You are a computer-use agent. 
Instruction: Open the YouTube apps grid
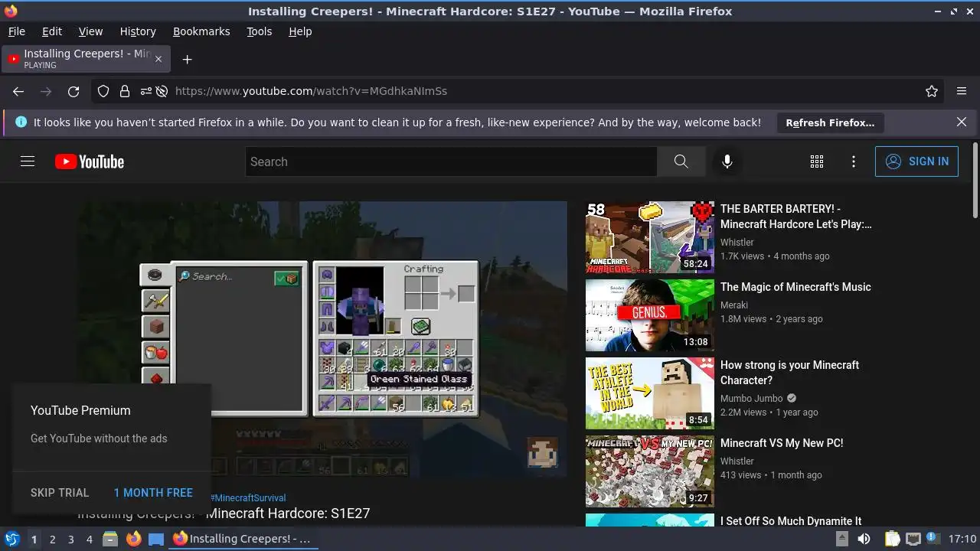click(x=817, y=161)
